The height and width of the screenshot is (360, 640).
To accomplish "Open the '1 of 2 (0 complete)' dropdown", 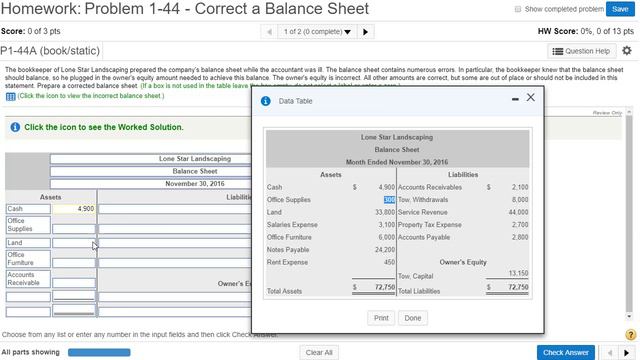I will tap(317, 32).
